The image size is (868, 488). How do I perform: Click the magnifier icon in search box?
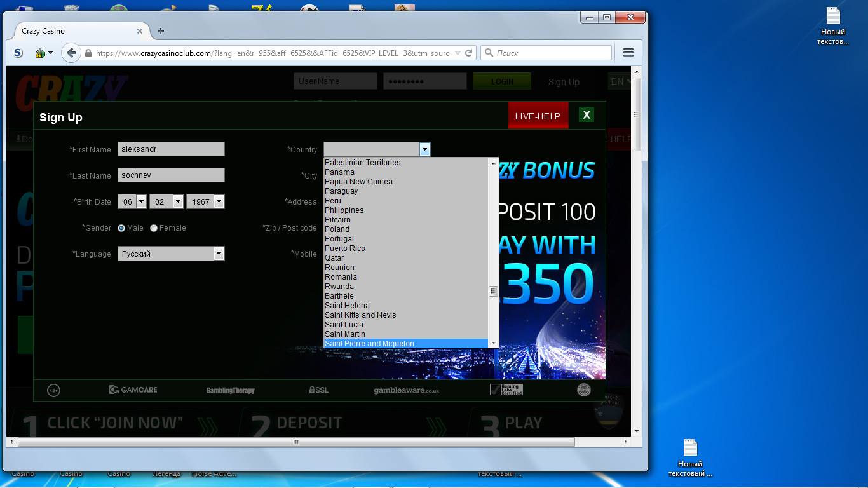[489, 53]
